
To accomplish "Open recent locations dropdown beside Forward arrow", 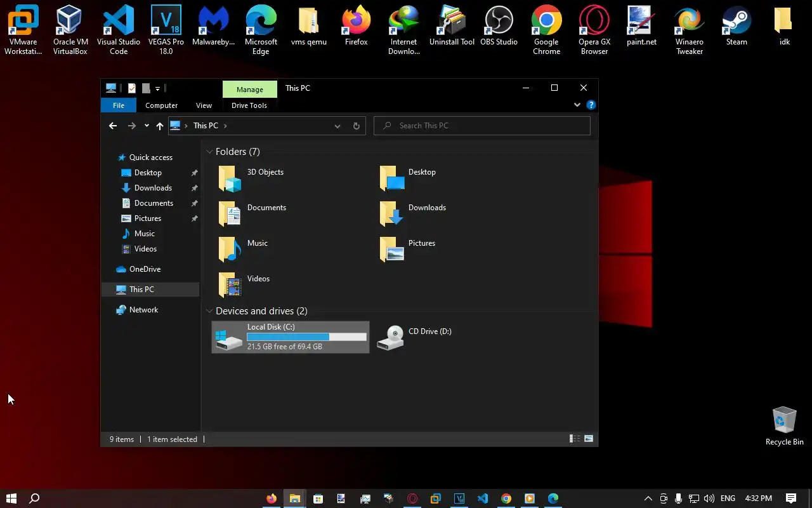I will pos(147,126).
